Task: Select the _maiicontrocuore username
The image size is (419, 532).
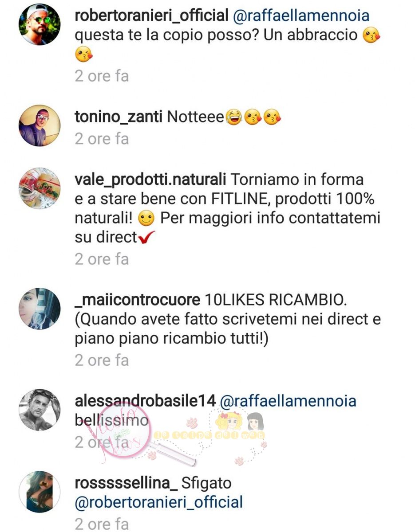Action: click(137, 300)
